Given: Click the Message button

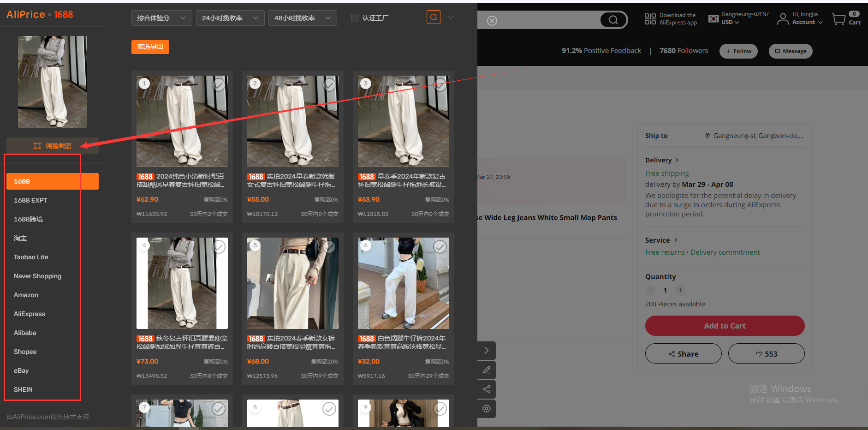Looking at the screenshot, I should pos(791,51).
